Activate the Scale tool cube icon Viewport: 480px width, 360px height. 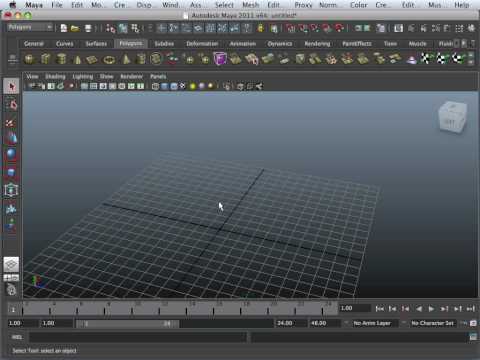click(11, 172)
